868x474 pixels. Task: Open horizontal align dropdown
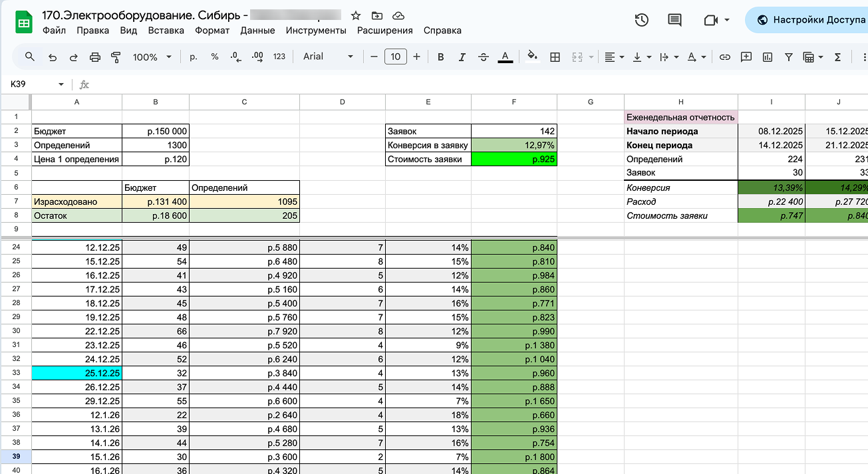tap(614, 57)
